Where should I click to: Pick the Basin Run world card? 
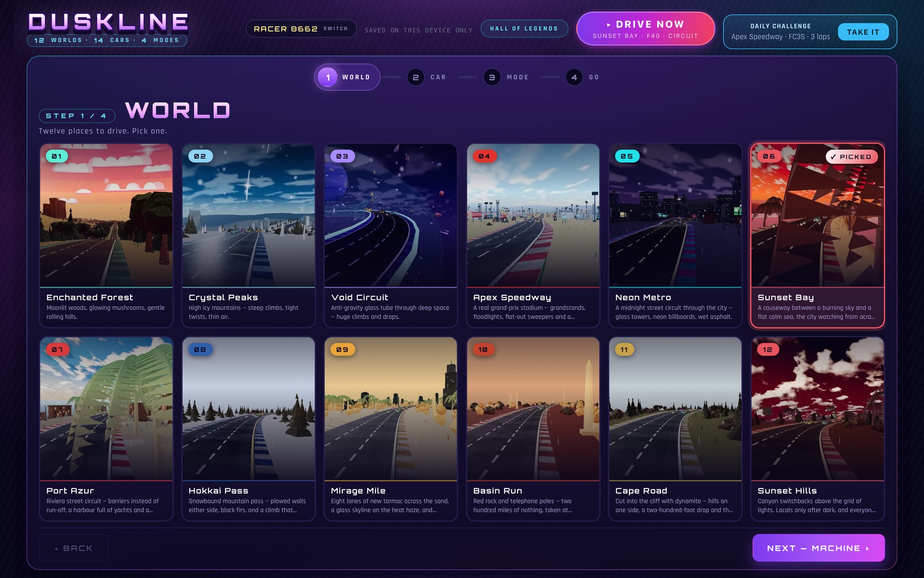click(533, 429)
